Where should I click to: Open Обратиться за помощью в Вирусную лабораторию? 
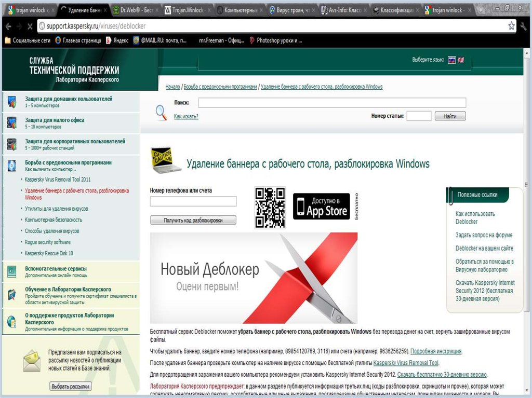[485, 266]
